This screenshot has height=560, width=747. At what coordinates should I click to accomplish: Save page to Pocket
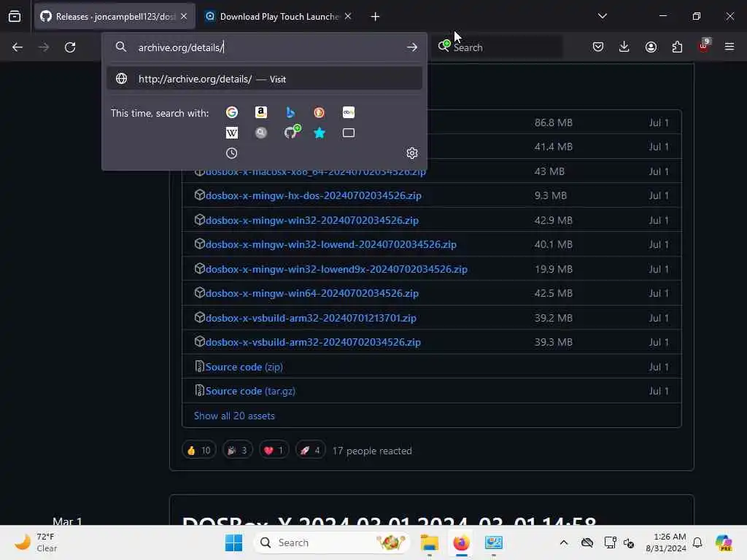(x=598, y=47)
